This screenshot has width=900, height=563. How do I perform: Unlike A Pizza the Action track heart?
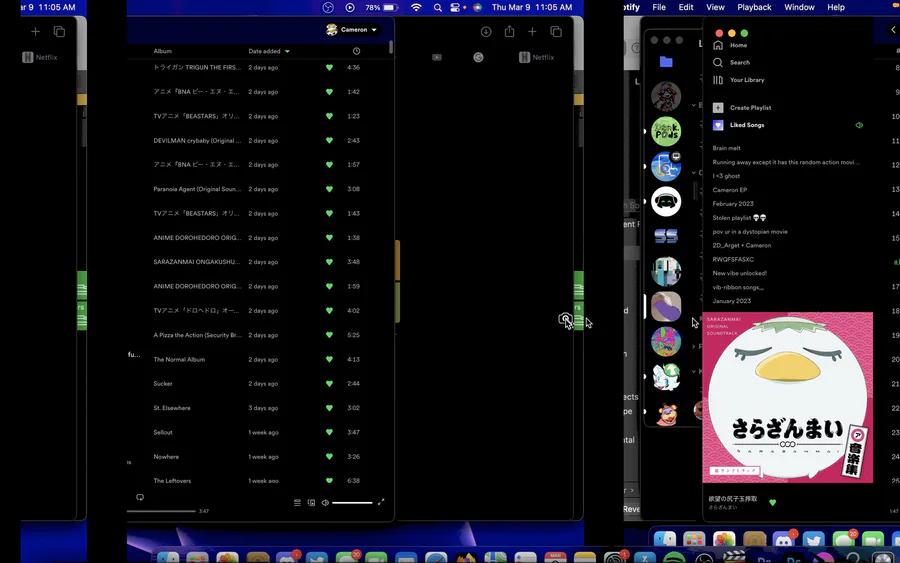[329, 335]
